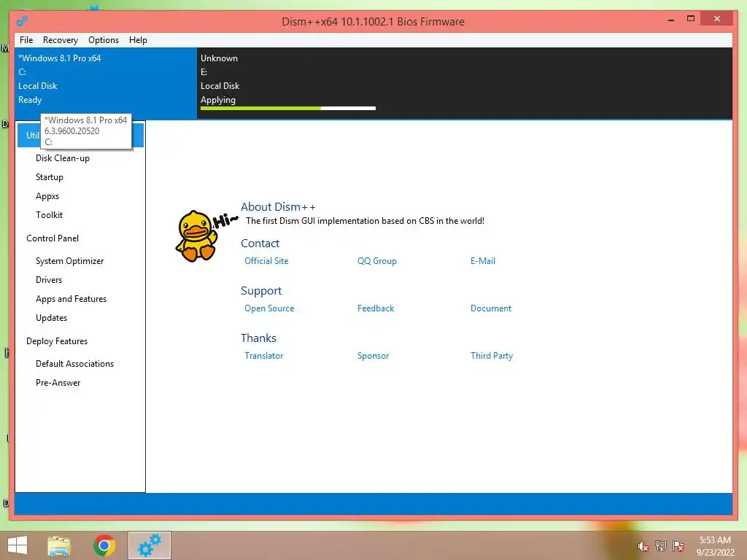
Task: Click the Dism++ gear icon in title bar
Action: (21, 21)
